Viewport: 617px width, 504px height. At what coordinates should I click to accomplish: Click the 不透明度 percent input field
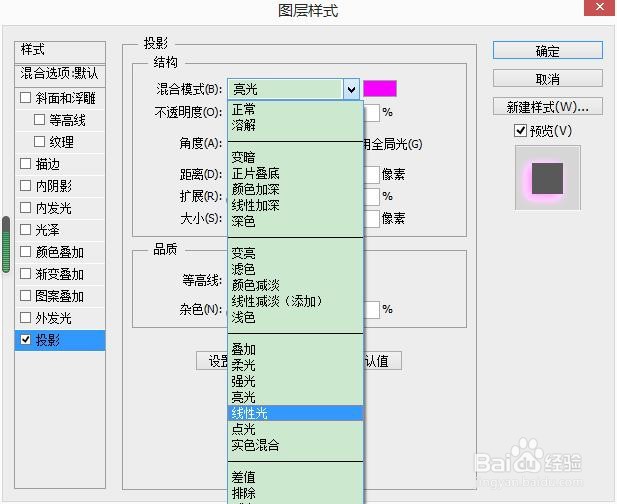click(371, 113)
